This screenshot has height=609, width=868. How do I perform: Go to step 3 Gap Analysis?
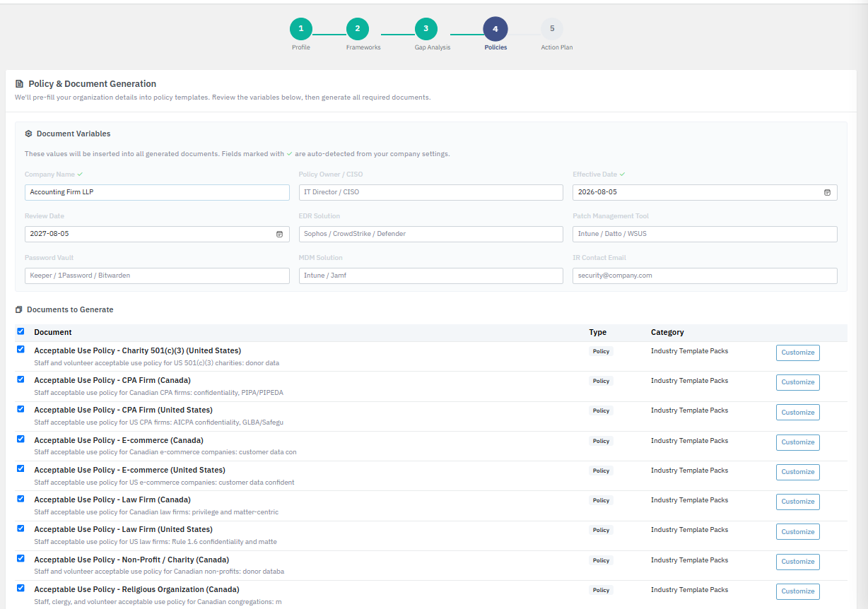pos(426,29)
